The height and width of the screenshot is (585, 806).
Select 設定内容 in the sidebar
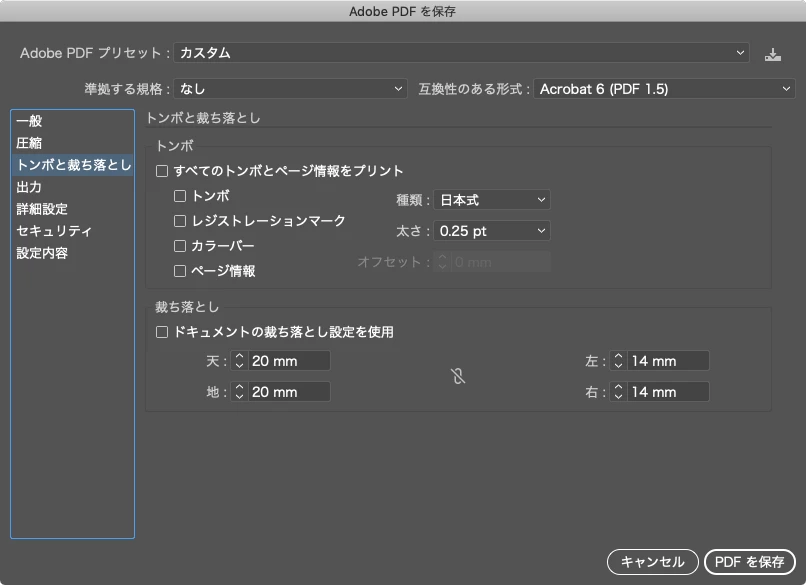(x=72, y=253)
